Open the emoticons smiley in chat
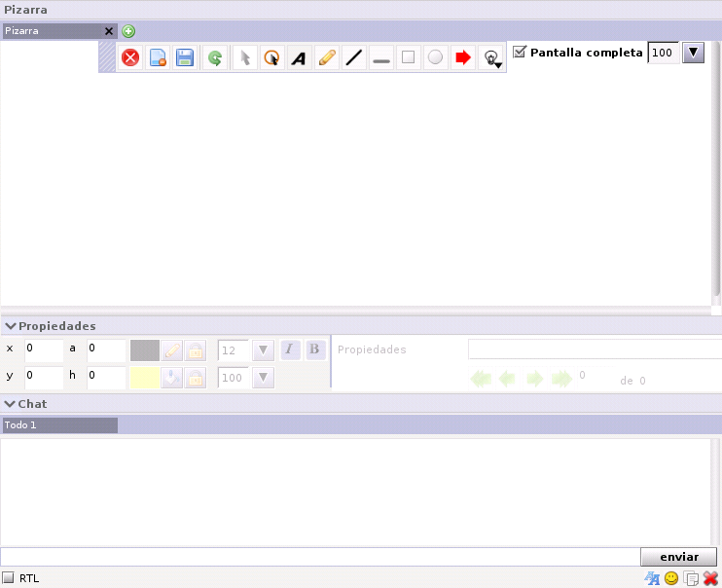Image resolution: width=722 pixels, height=588 pixels. pyautogui.click(x=671, y=578)
